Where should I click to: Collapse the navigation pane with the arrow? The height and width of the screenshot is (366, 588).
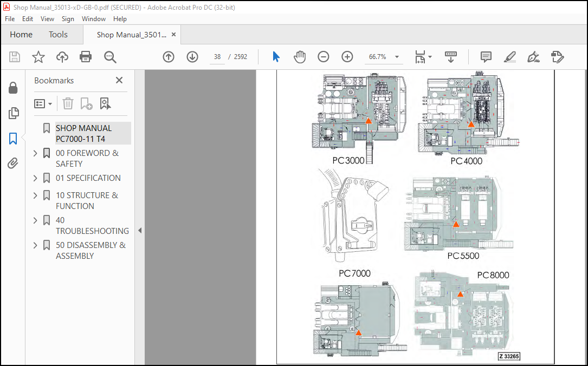(x=139, y=231)
